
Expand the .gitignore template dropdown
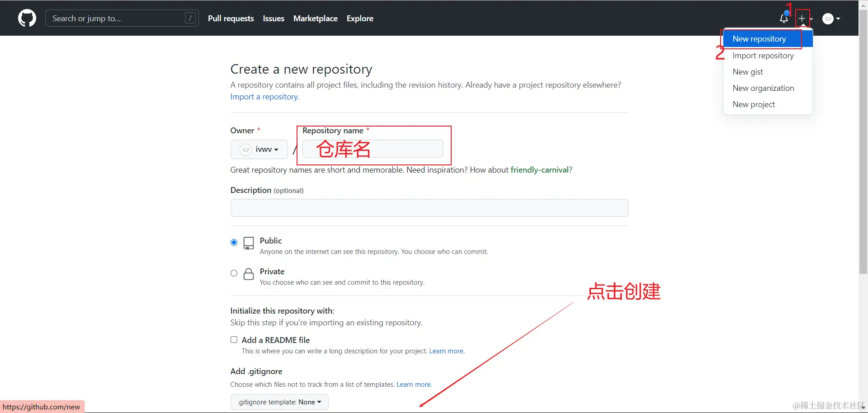tap(279, 402)
